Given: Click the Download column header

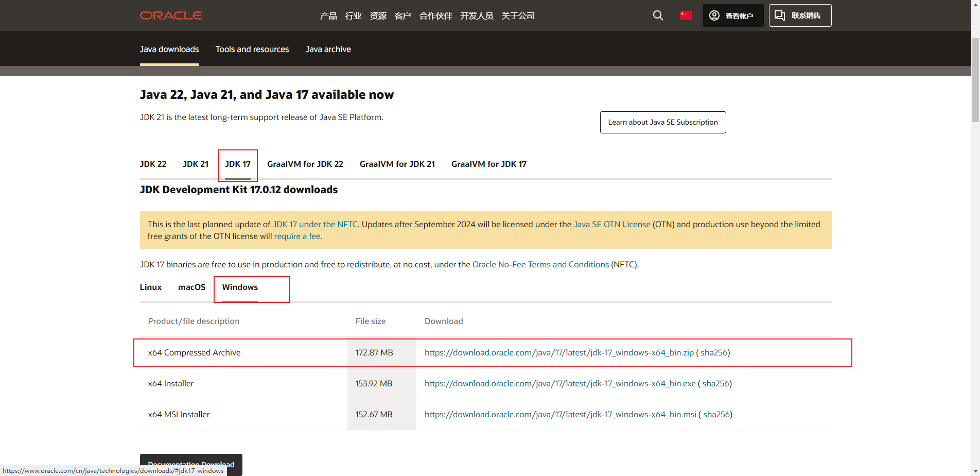Looking at the screenshot, I should 444,321.
